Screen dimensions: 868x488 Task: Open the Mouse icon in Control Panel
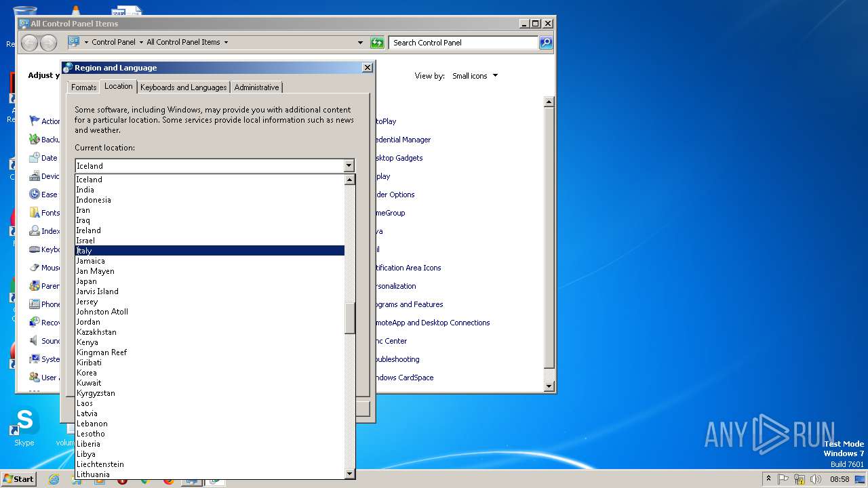[35, 267]
